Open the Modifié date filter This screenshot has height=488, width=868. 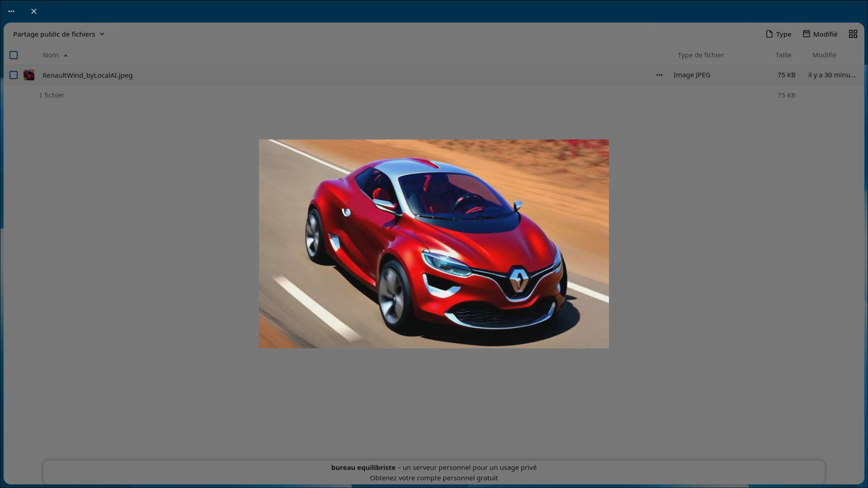pos(820,34)
